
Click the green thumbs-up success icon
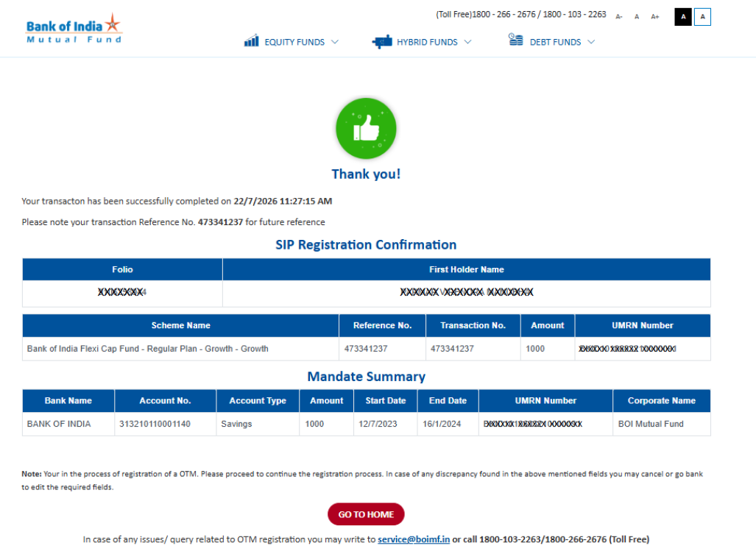[366, 128]
